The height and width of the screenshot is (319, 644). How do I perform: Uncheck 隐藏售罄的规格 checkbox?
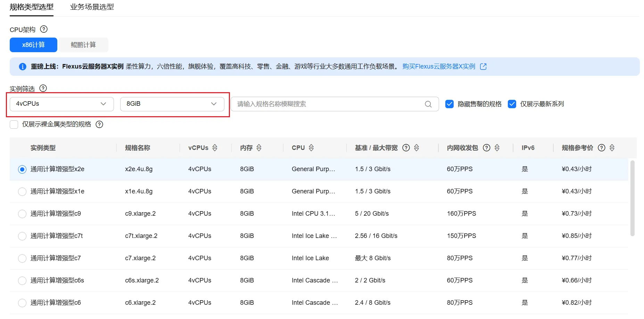(x=449, y=104)
